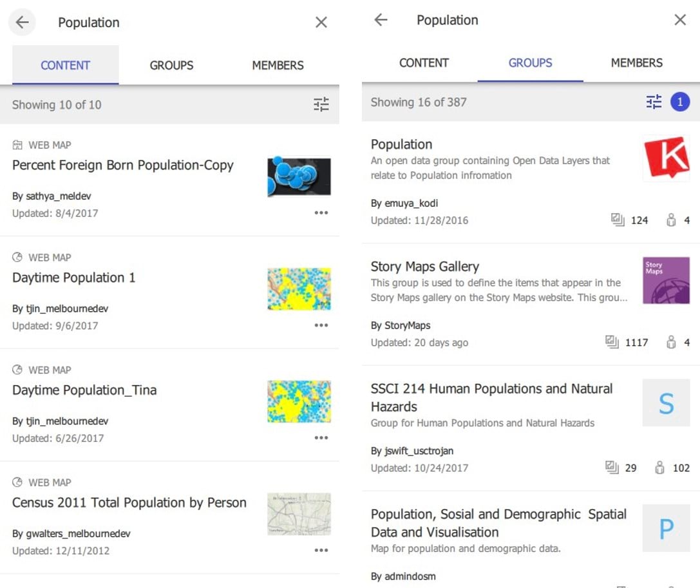This screenshot has height=588, width=700.
Task: Click the Percent Foreign Born Population map thumbnail
Action: point(299,177)
